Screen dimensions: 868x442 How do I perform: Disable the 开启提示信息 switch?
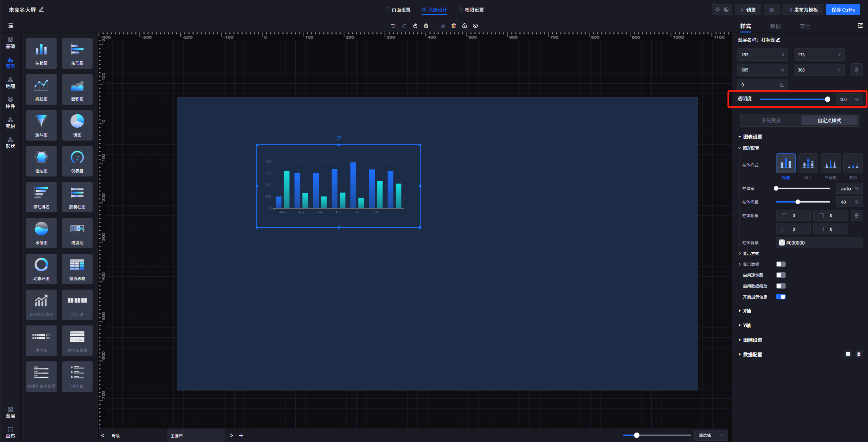(x=781, y=297)
